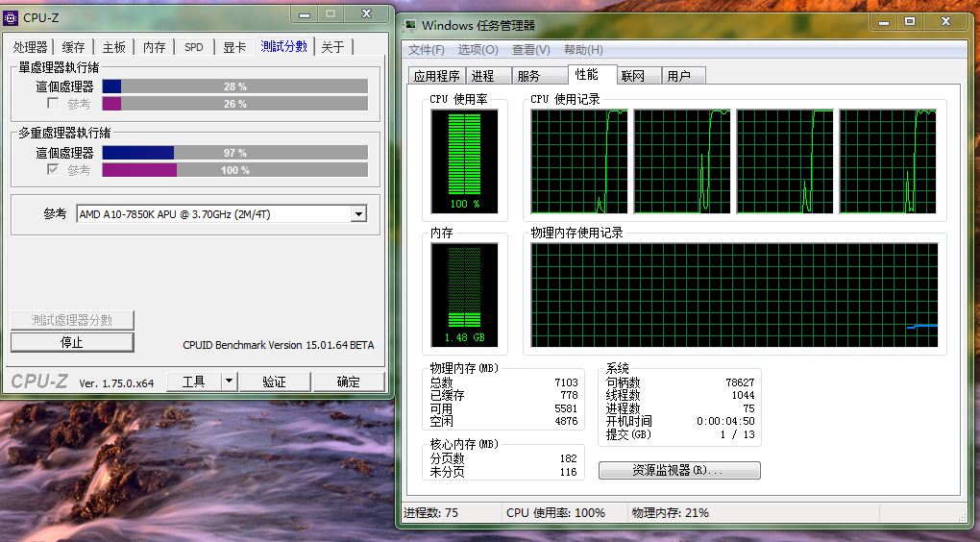Switch to the 进程 tab
This screenshot has width=980, height=542.
click(483, 76)
